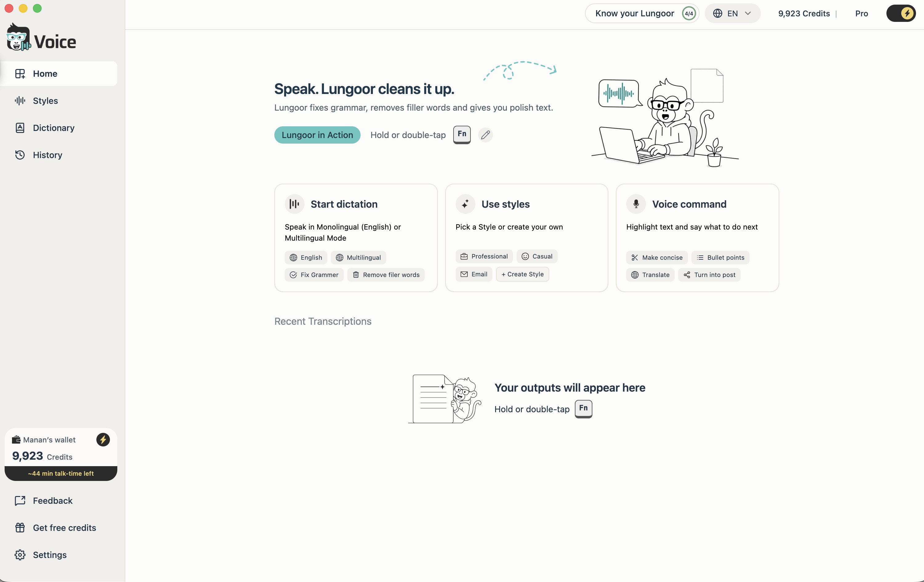The height and width of the screenshot is (582, 924).
Task: Click the scissors icon on Make concise
Action: (x=635, y=258)
